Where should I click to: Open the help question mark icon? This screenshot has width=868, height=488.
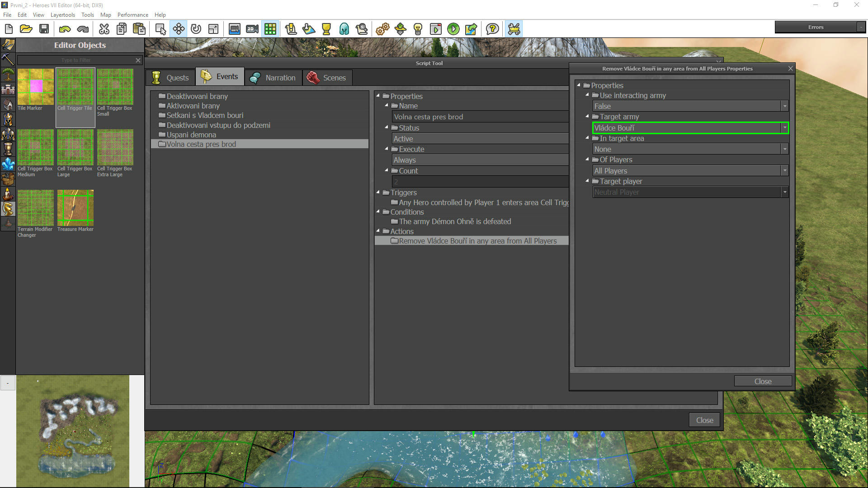tap(492, 29)
